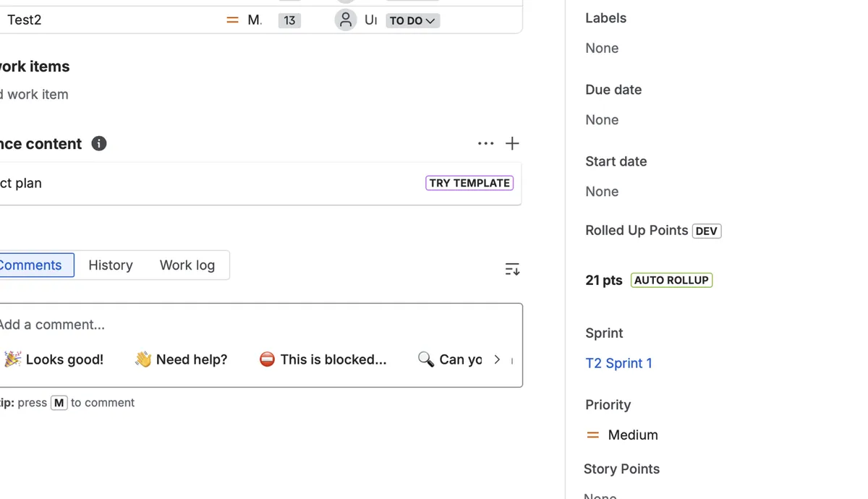
Task: Click the 21 pts rolled up value
Action: click(604, 280)
